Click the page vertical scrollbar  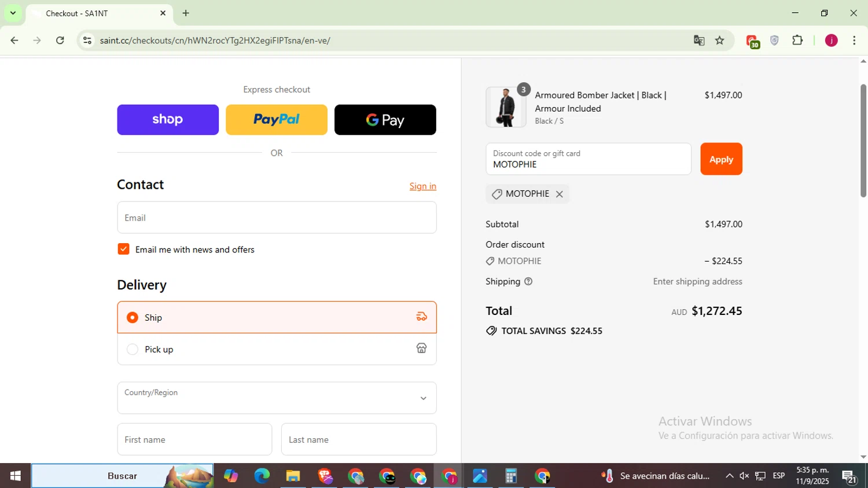(x=863, y=141)
